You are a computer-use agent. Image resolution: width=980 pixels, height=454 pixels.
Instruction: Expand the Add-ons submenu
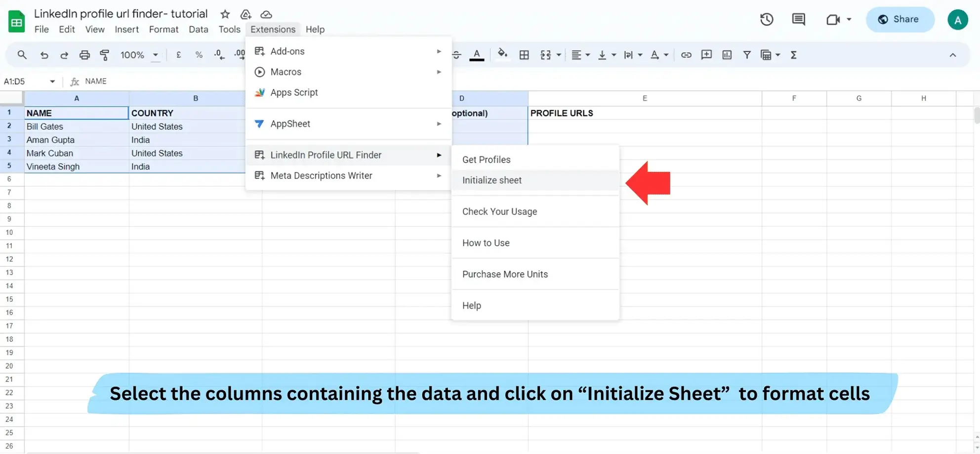pos(349,51)
